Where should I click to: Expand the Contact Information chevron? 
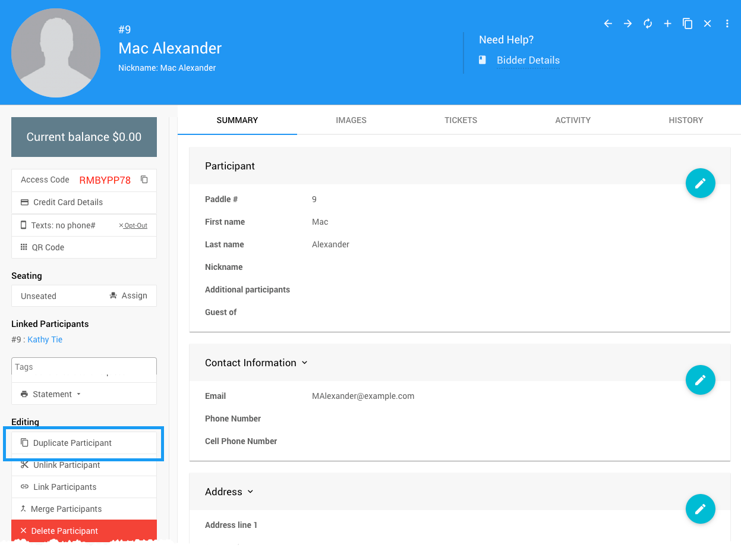(304, 363)
